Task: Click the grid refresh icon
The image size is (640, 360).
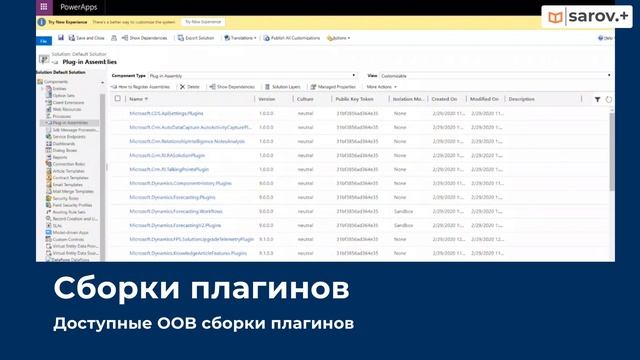Action: coord(609,99)
